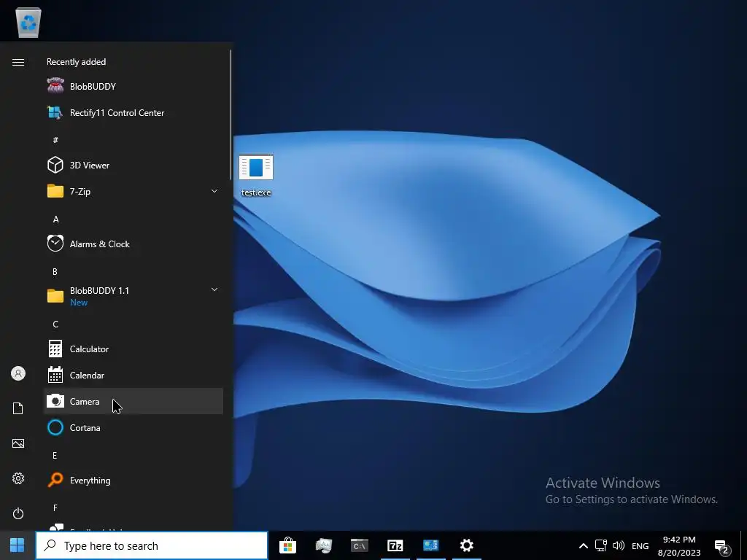
Task: Click the taskbar search box
Action: pos(152,545)
